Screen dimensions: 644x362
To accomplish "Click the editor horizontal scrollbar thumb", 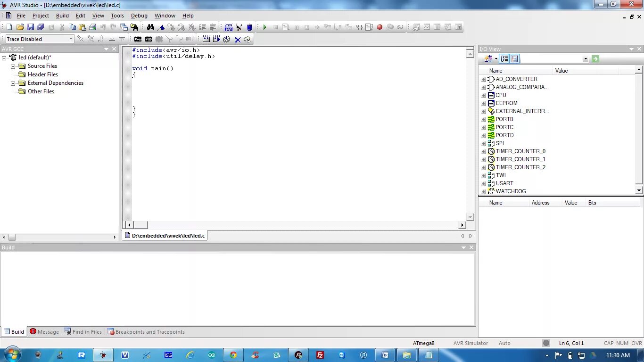I will [140, 225].
